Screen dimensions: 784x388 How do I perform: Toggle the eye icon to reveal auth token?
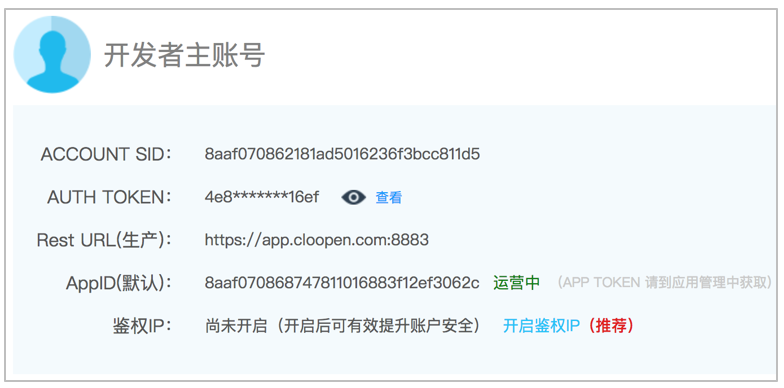(x=354, y=198)
